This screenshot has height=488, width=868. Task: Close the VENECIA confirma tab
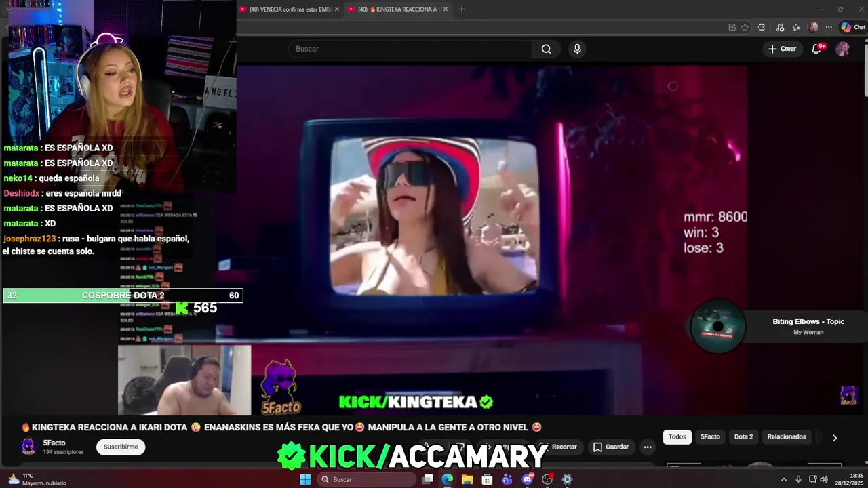click(337, 9)
